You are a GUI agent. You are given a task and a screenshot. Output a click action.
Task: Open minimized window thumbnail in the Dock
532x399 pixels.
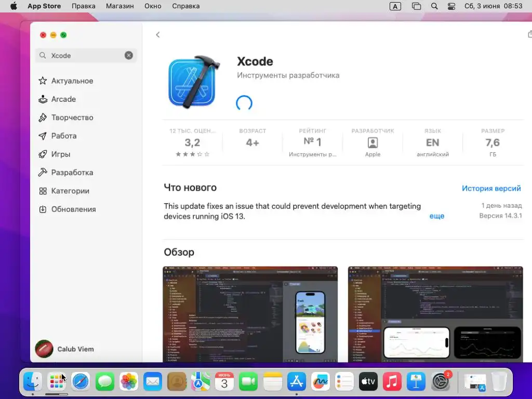tap(475, 382)
